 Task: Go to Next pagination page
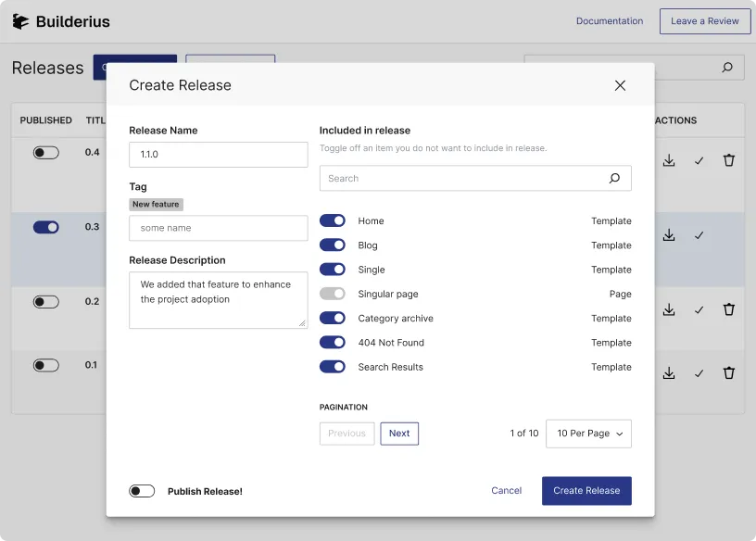click(399, 434)
